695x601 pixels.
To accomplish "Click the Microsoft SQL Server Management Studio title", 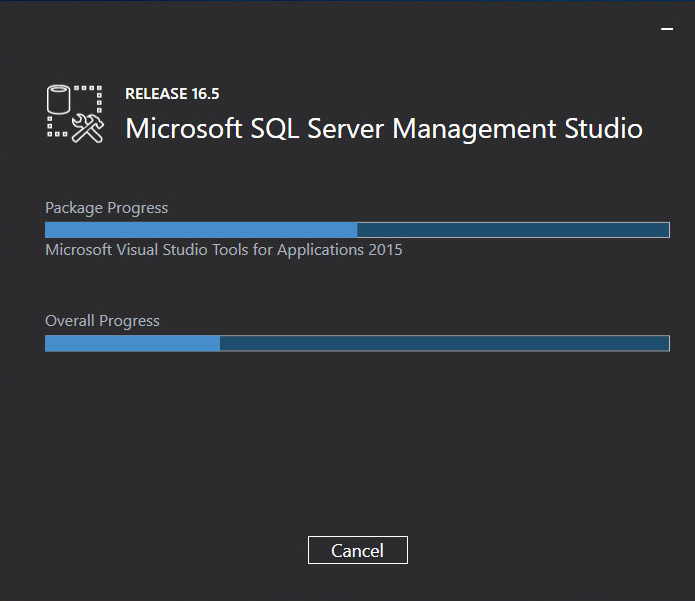I will (384, 129).
